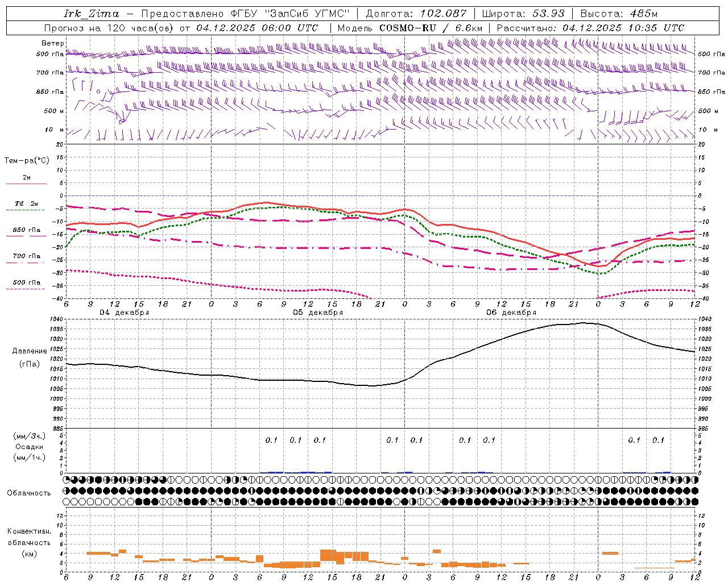Click the (км) unit label of convective panel
The width and height of the screenshot is (728, 582).
click(29, 554)
